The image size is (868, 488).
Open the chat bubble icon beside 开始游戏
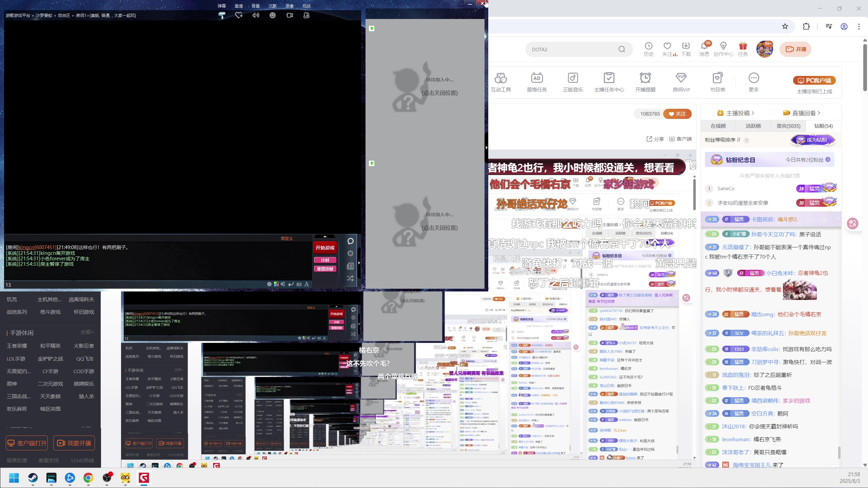[x=351, y=241]
